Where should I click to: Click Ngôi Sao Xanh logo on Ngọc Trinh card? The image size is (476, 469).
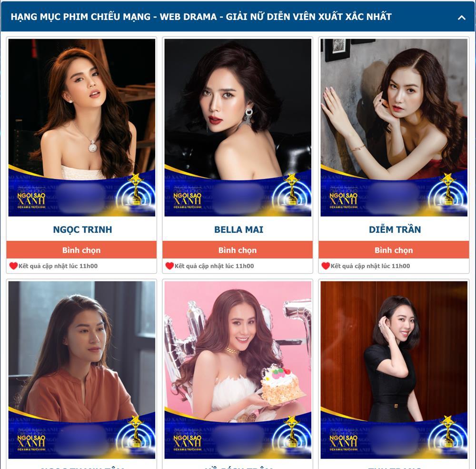tap(31, 198)
